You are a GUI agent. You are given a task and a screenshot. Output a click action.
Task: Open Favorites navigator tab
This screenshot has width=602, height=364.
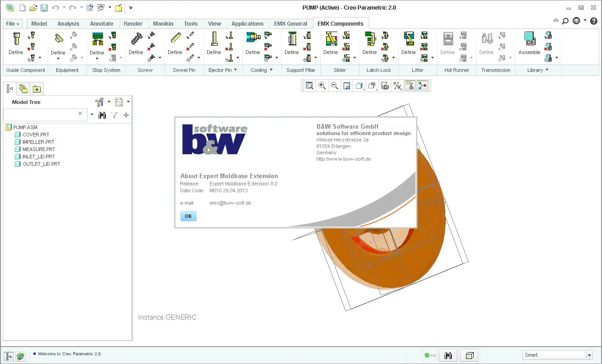coord(37,89)
